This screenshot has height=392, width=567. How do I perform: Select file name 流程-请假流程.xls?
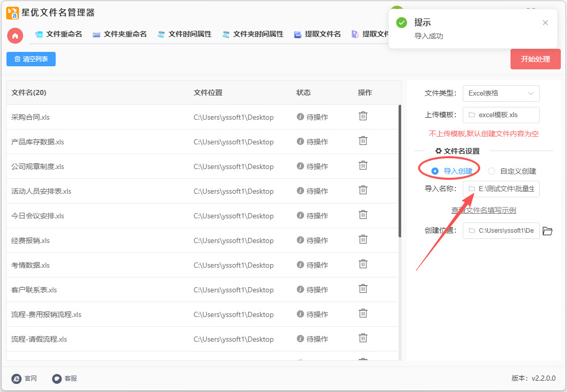[39, 339]
